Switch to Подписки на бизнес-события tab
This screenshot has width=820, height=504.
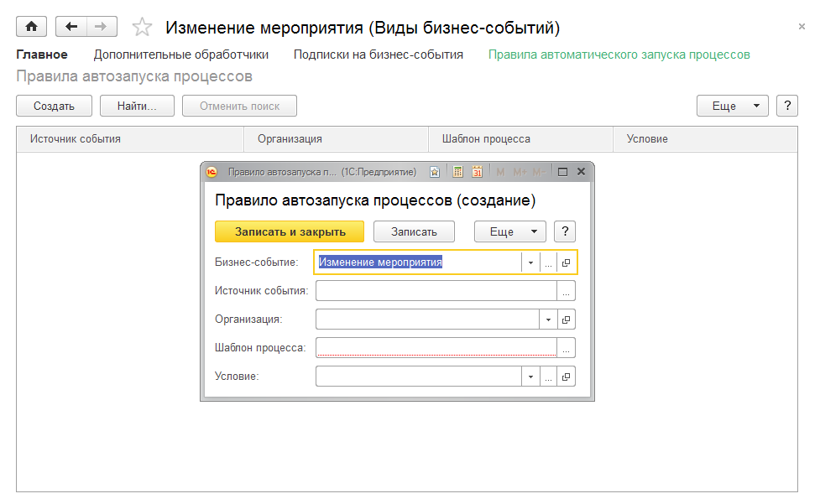tap(378, 55)
